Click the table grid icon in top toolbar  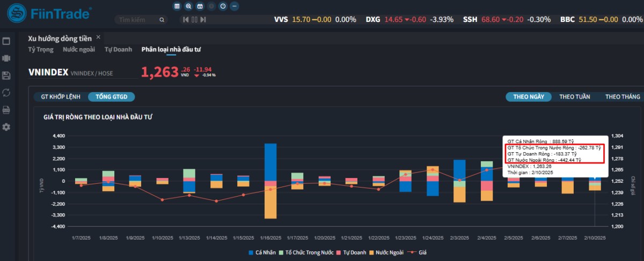click(177, 6)
